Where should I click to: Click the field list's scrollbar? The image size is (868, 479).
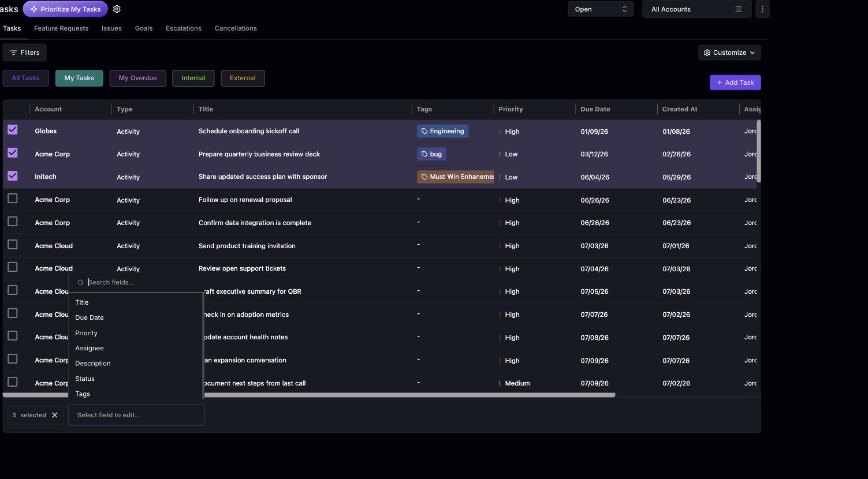203,346
